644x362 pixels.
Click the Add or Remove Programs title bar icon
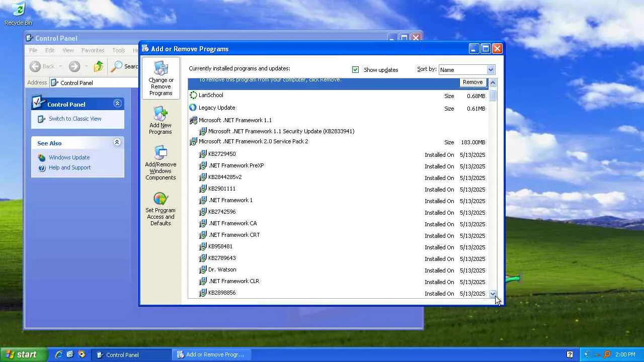[x=145, y=49]
